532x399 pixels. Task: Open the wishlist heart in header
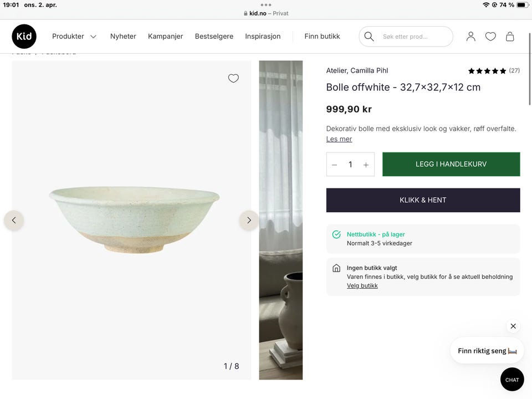coord(490,37)
